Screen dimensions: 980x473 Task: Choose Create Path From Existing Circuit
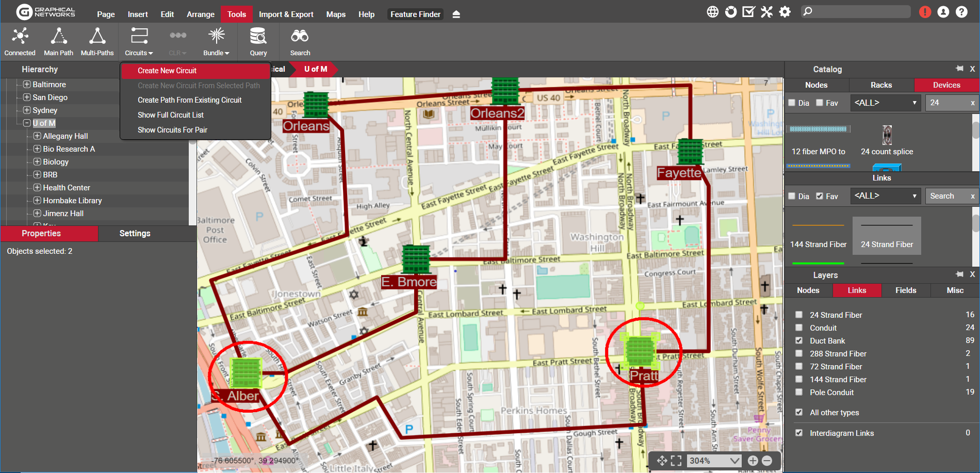[195, 100]
